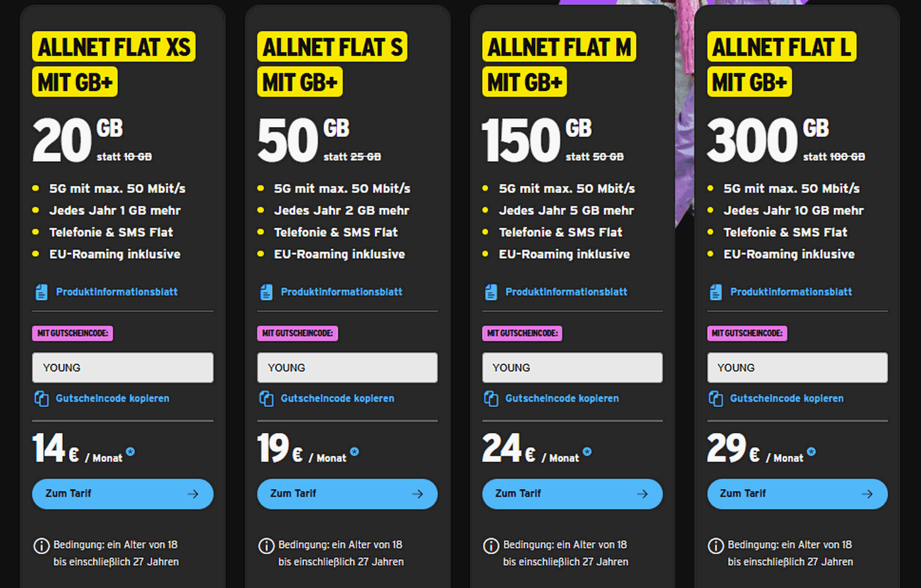Click the blue asterisk next to the 24 € price
The image size is (921, 588).
587,452
